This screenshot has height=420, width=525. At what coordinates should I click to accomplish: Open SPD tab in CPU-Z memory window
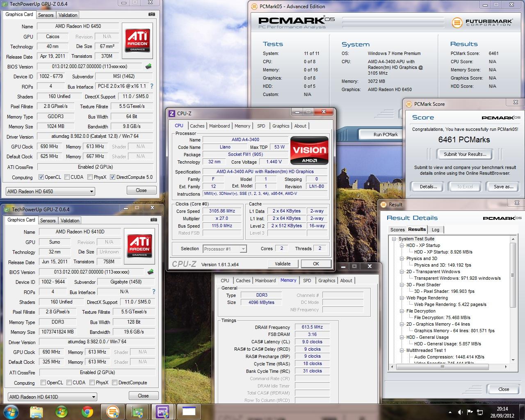coord(307,281)
